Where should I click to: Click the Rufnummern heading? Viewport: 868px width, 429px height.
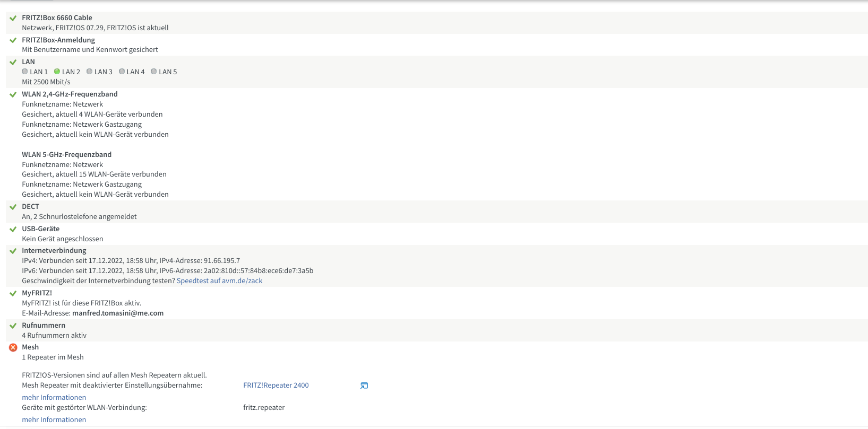tap(44, 325)
